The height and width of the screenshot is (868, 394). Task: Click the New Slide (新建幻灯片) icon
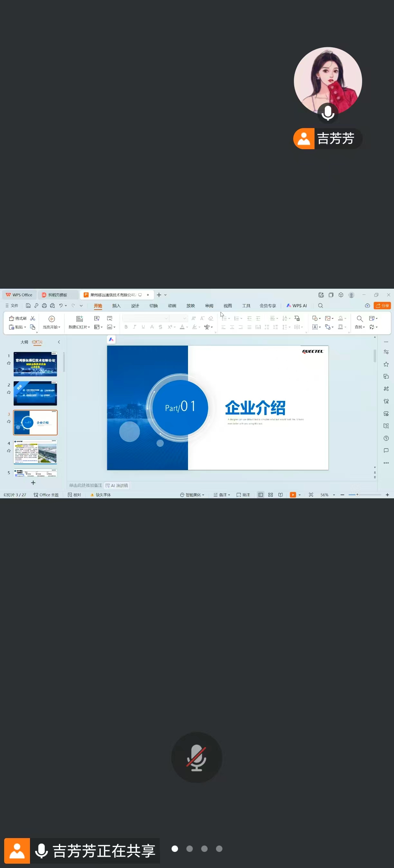[x=79, y=319]
